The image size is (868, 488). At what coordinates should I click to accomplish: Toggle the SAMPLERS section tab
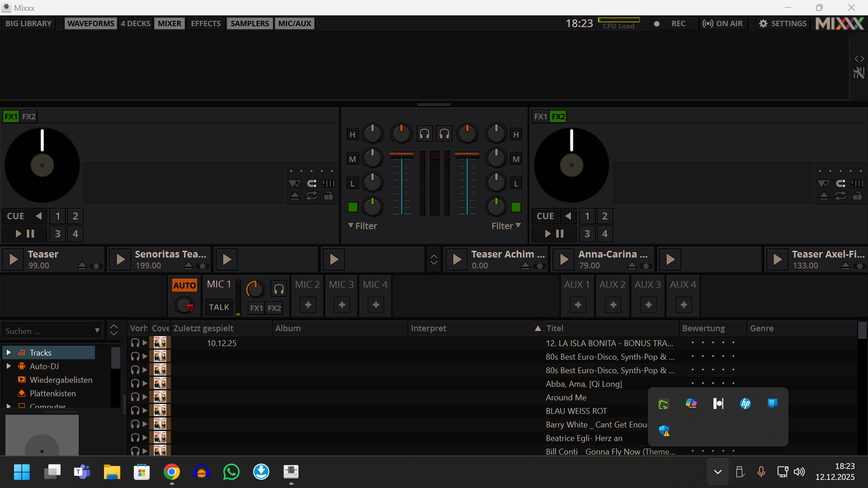click(250, 23)
